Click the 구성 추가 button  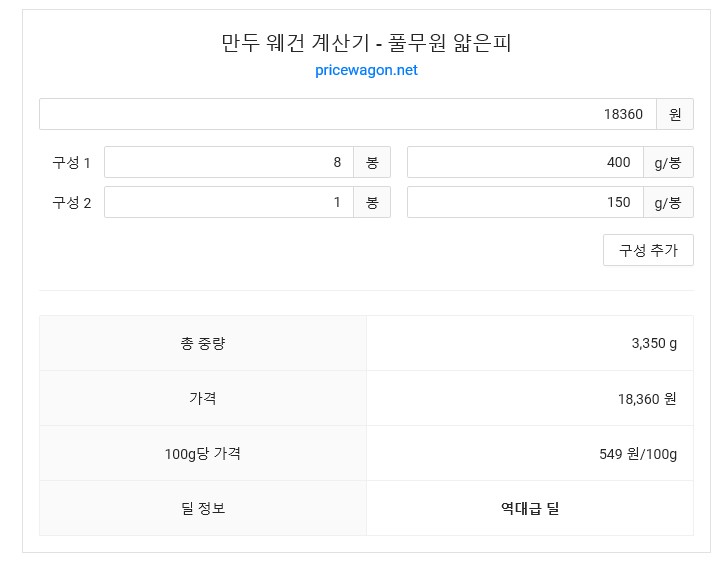tap(648, 250)
